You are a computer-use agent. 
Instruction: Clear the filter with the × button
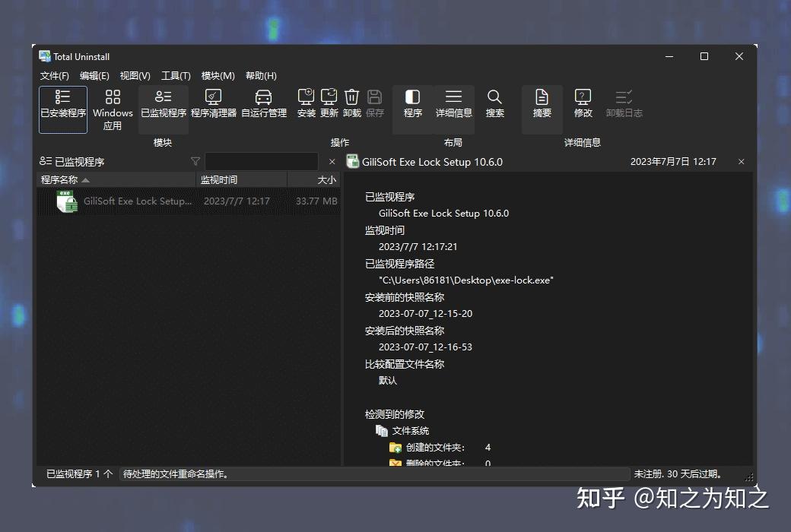(331, 161)
